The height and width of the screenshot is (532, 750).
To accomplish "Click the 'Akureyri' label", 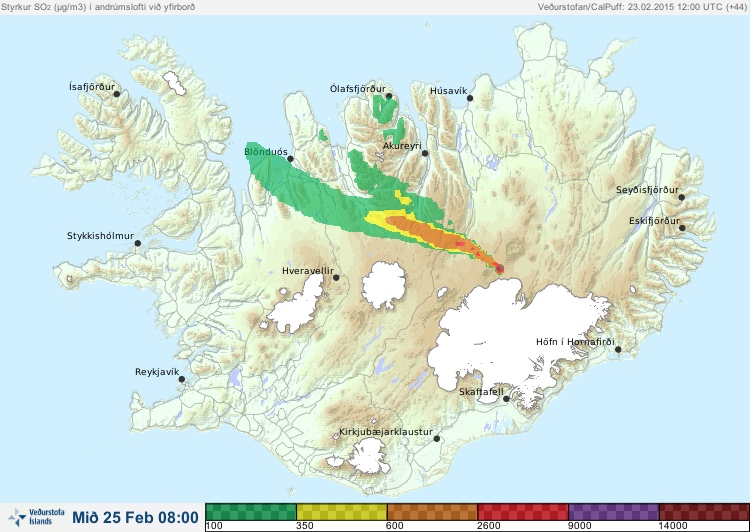I will pos(402,146).
